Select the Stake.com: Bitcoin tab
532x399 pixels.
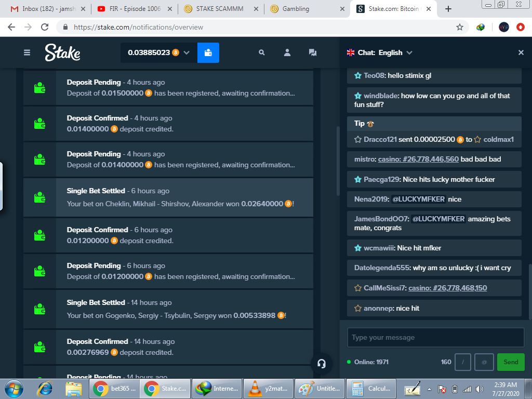click(394, 9)
